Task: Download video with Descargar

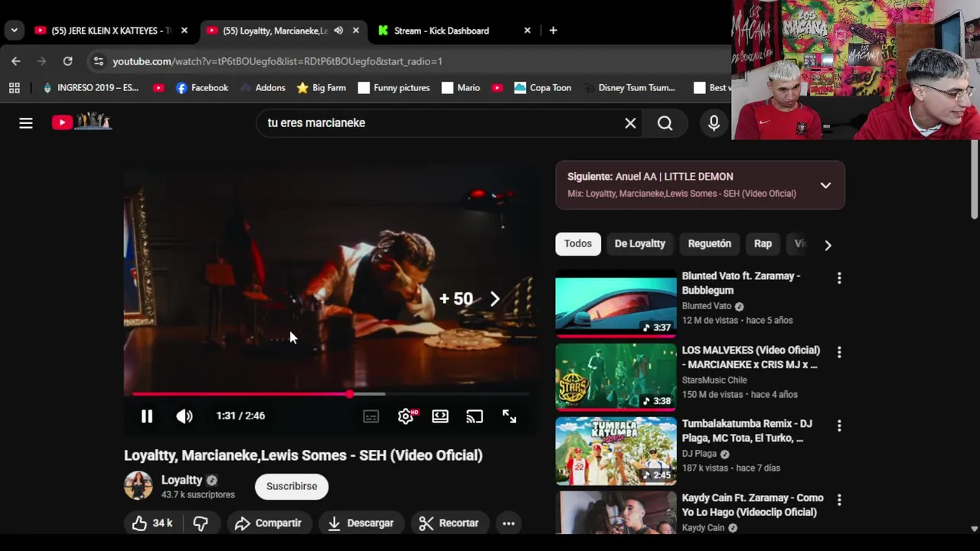Action: 361,523
